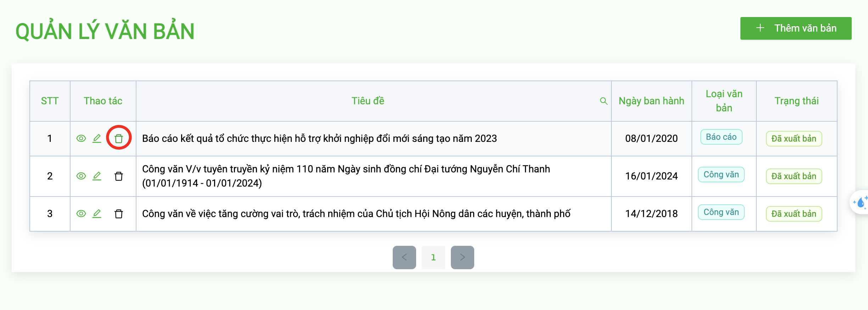Delete row 1 document with trash icon
This screenshot has height=310, width=868.
pos(119,138)
